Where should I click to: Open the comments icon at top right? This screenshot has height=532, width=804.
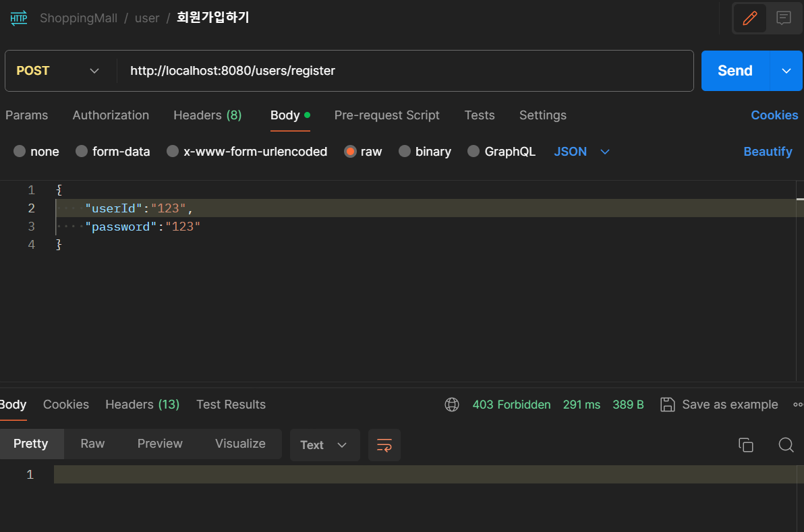pyautogui.click(x=783, y=18)
